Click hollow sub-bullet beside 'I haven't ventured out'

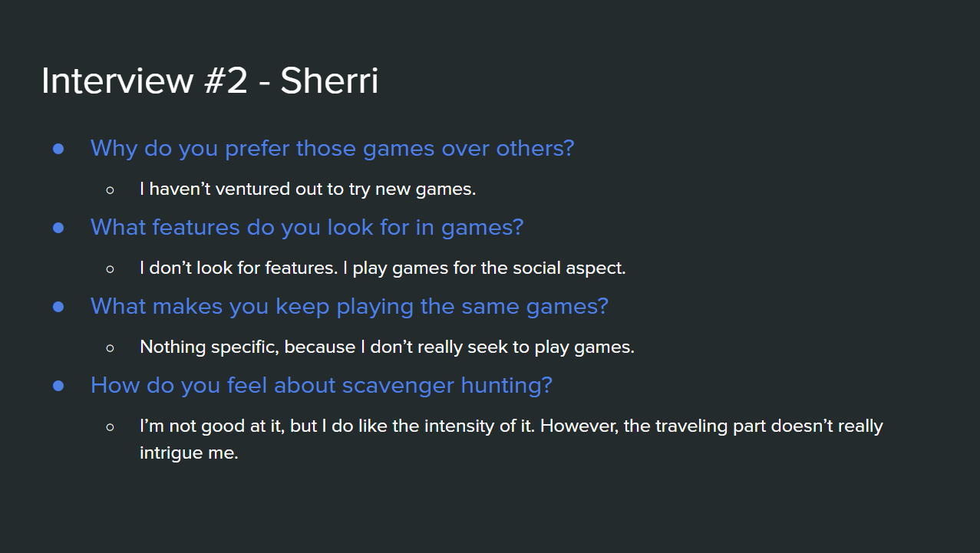(x=111, y=189)
